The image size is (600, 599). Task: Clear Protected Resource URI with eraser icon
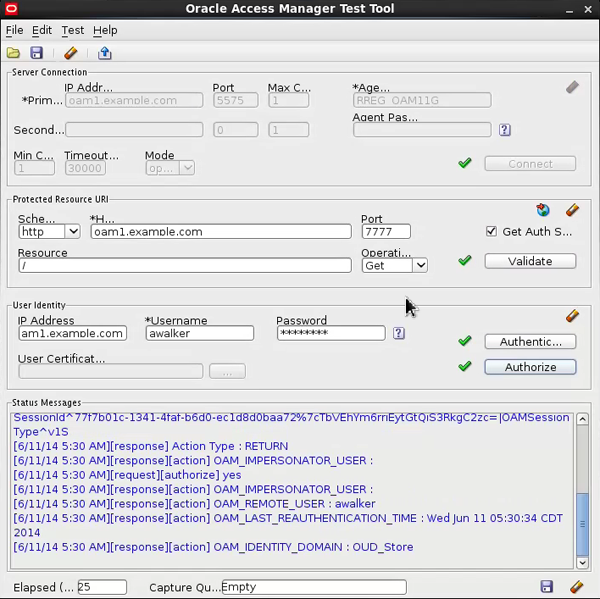pos(572,210)
